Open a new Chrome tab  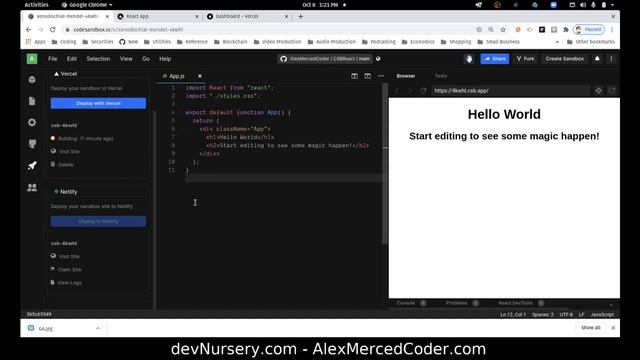(300, 16)
